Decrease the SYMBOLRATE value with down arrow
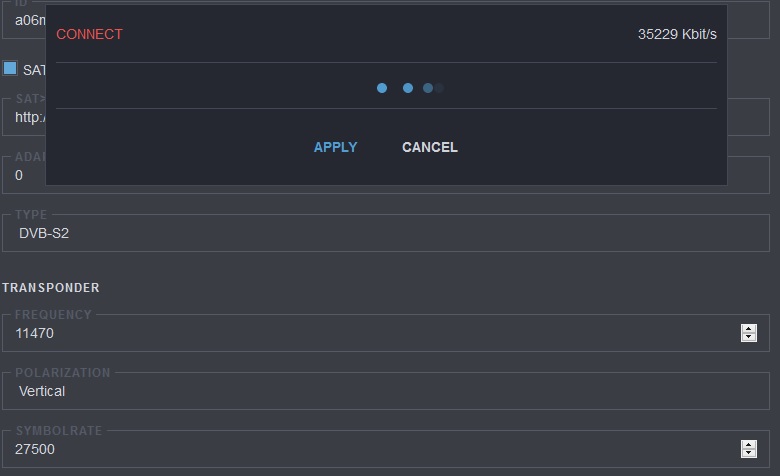Screen dimensions: 780x476 pos(749,453)
